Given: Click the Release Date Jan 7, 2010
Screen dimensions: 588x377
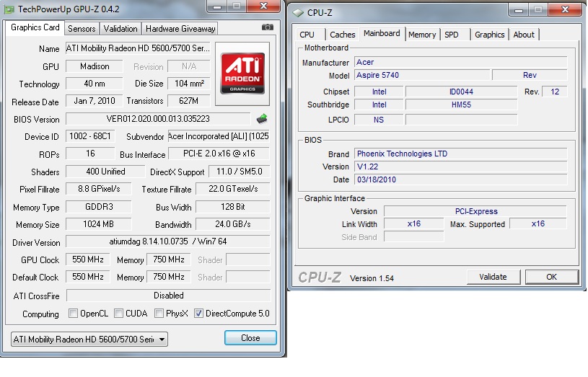Looking at the screenshot, I should tap(95, 101).
